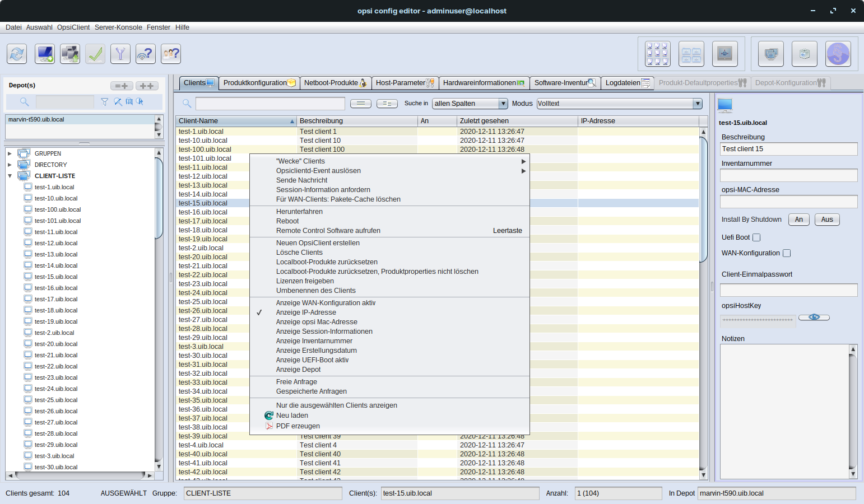Open Opsiclientd-Event auslösen submenu
The image size is (864, 504).
pos(389,171)
